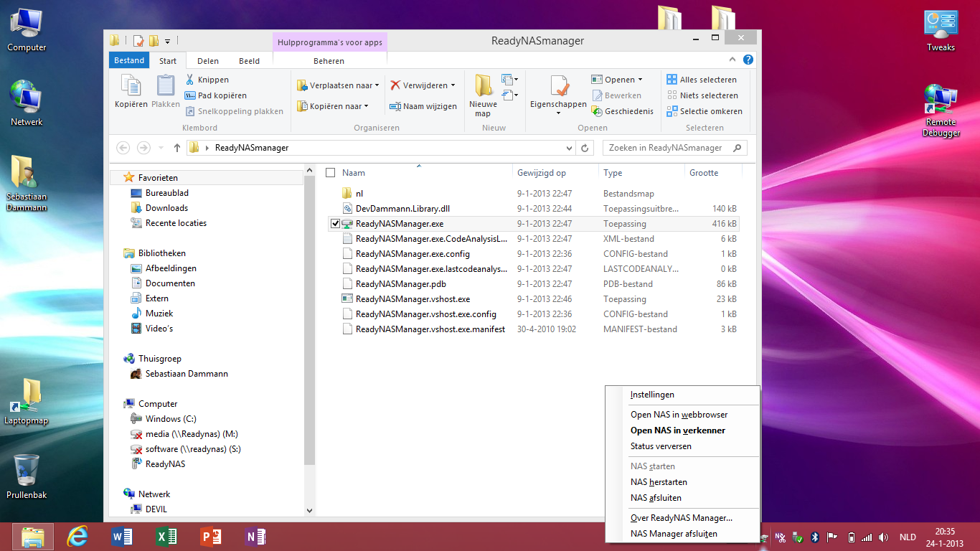This screenshot has width=980, height=551.
Task: Expand the Kopiëren naar dropdown
Action: point(366,106)
